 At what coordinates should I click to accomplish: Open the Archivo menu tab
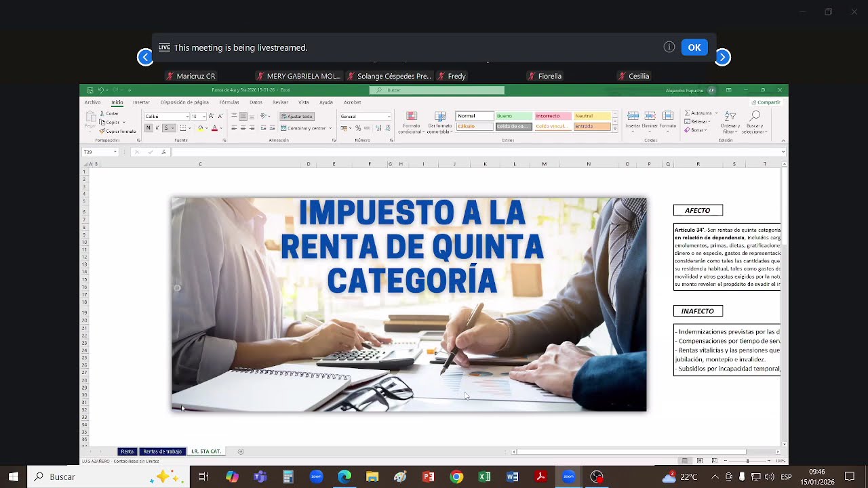pyautogui.click(x=92, y=102)
